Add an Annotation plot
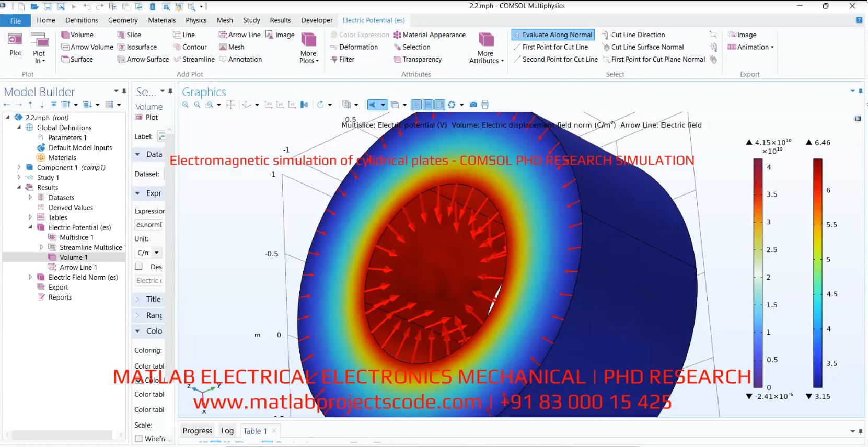Viewport: 868px width, 447px height. tap(240, 60)
